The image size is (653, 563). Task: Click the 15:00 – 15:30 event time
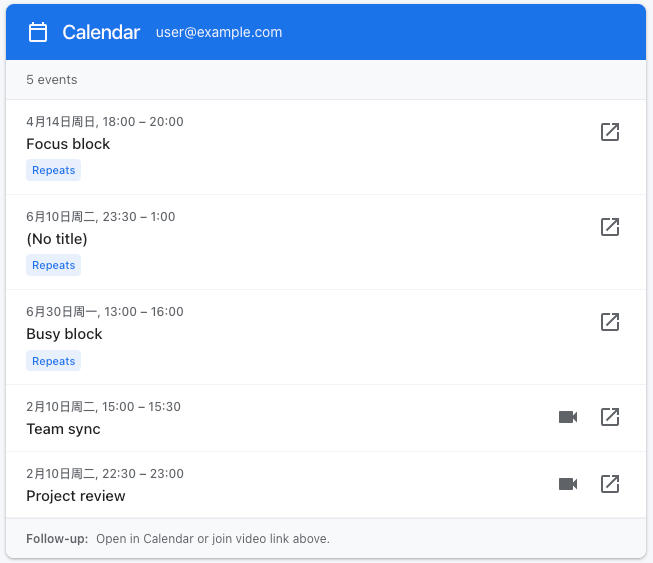141,406
